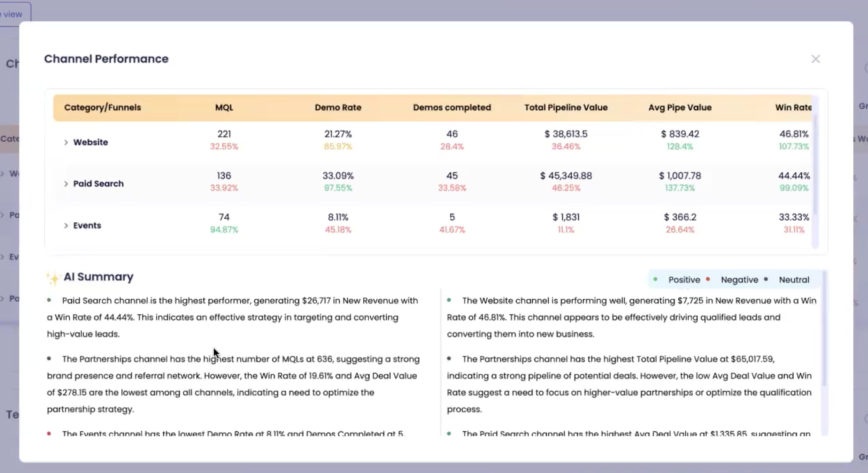Click the green bullet before Paid Search summary

pyautogui.click(x=49, y=300)
